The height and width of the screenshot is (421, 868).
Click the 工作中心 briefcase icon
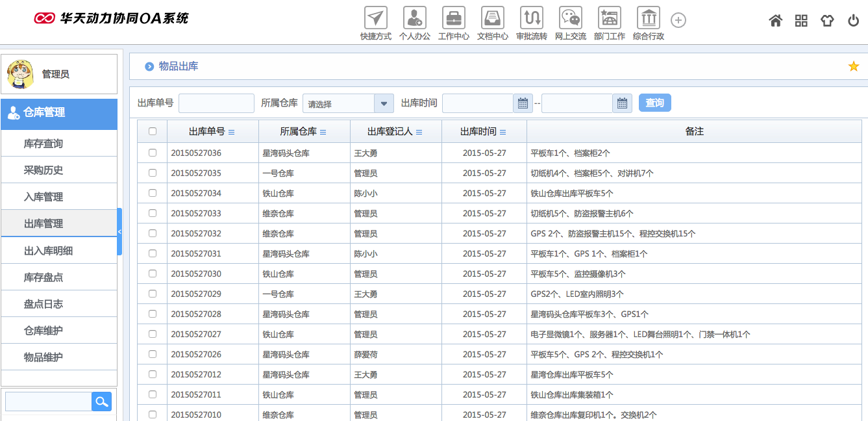pyautogui.click(x=454, y=18)
